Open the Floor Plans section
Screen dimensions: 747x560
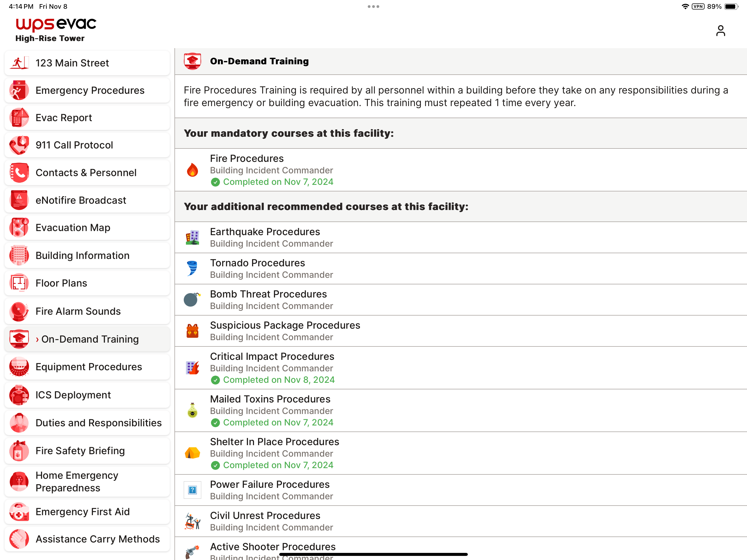click(x=87, y=283)
